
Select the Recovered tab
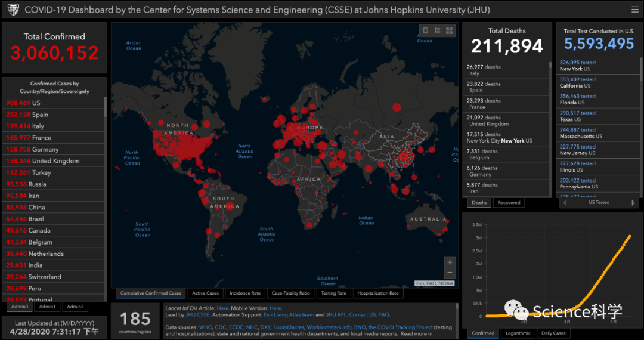pos(509,203)
